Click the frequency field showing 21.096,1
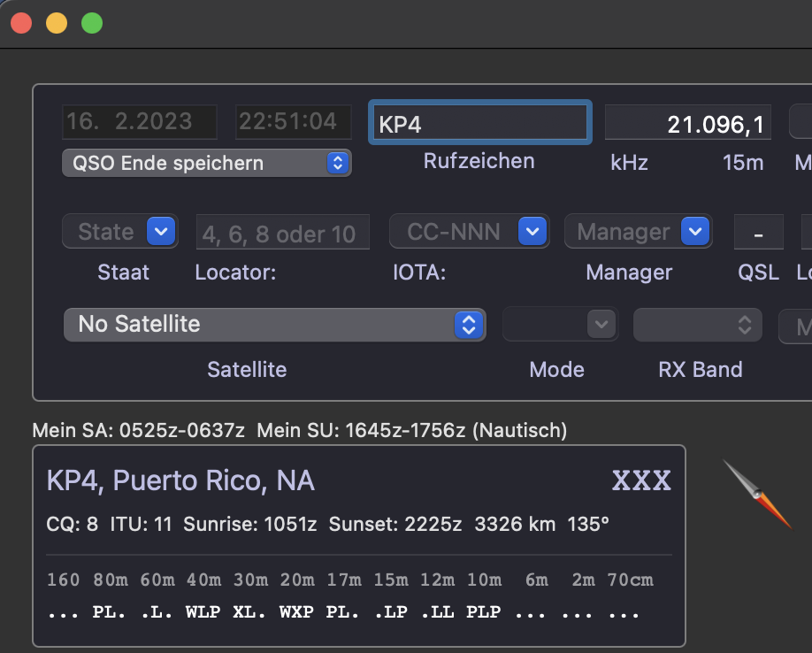This screenshot has width=812, height=653. coord(687,123)
